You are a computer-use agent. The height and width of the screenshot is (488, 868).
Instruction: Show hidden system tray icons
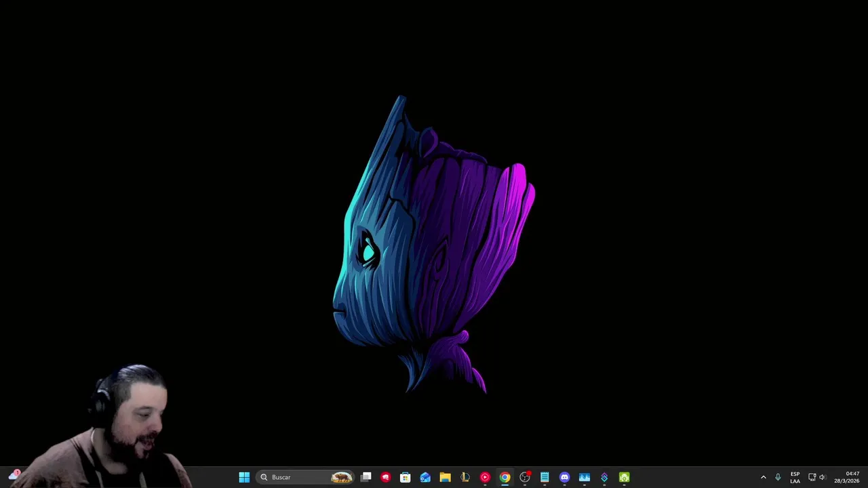pos(763,477)
